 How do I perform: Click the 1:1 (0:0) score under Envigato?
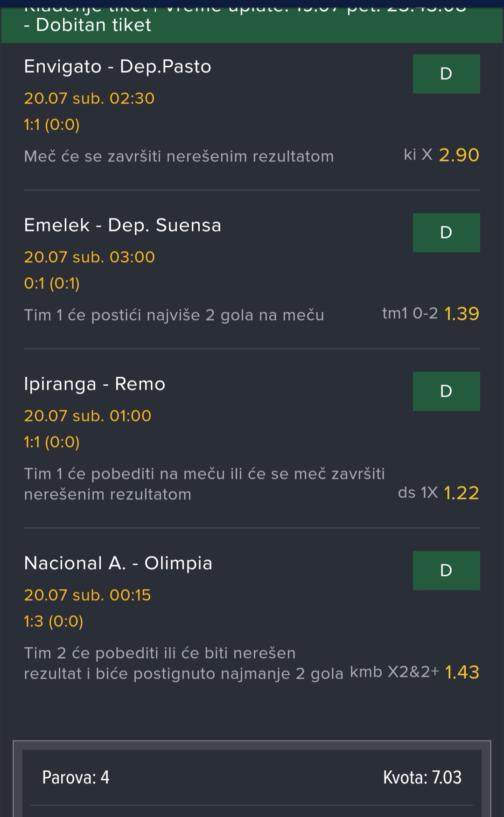[52, 125]
